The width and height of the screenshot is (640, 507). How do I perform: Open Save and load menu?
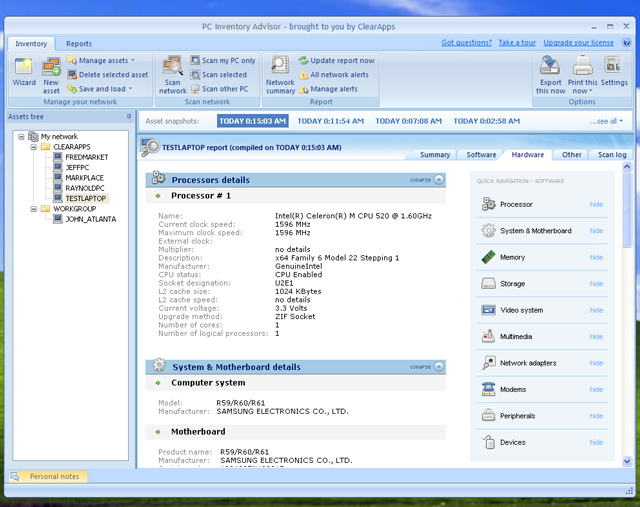[100, 89]
